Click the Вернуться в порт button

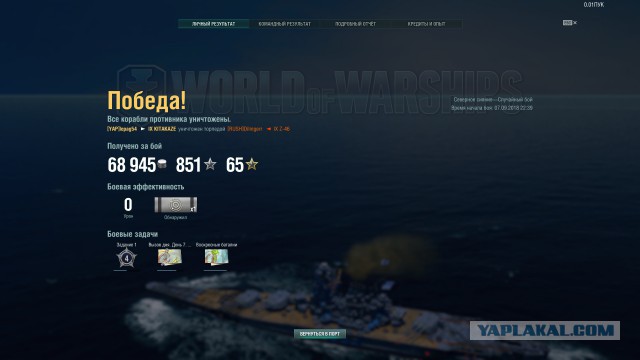tap(320, 334)
